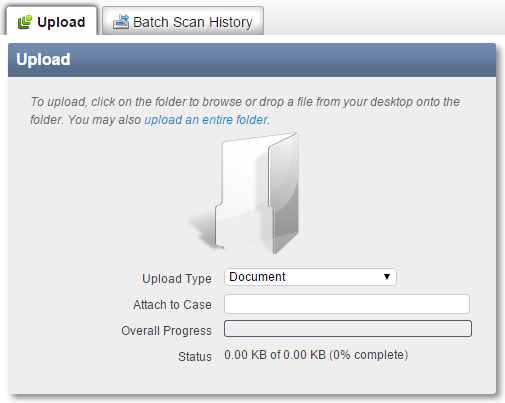
Task: Click the scanner icon on Batch Scan History
Action: coord(121,22)
